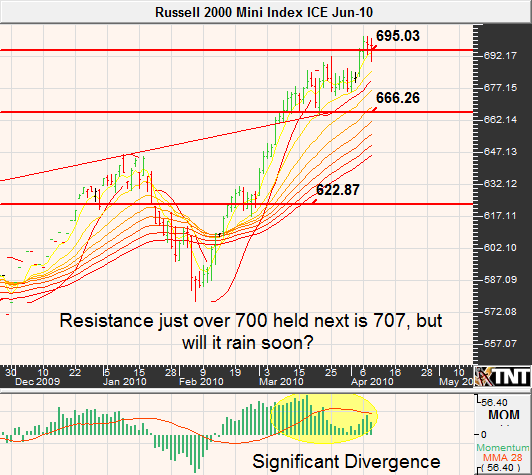Click the will it rain soon text
532x475 pixels.
[248, 343]
